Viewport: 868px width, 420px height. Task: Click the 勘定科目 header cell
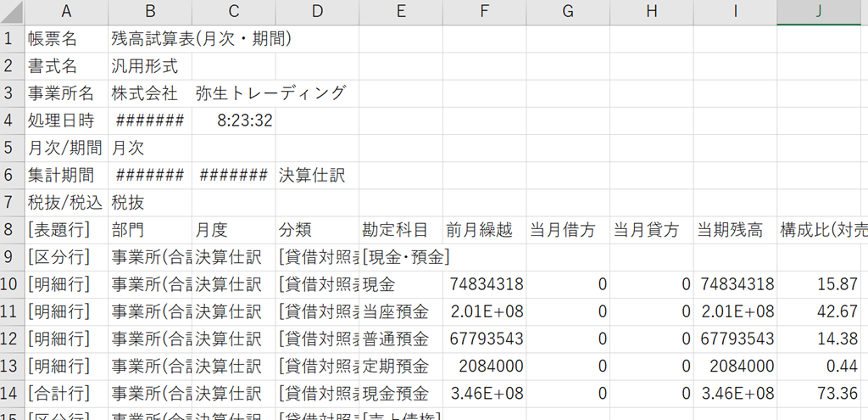(x=401, y=230)
